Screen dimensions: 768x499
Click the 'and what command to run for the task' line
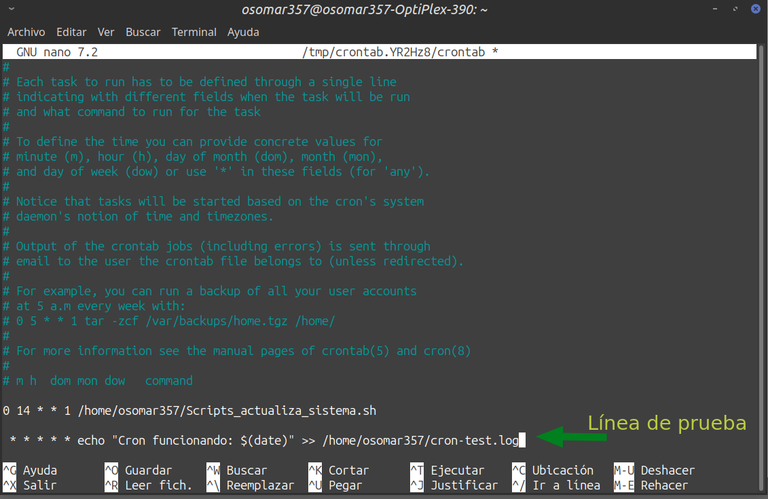pyautogui.click(x=132, y=112)
